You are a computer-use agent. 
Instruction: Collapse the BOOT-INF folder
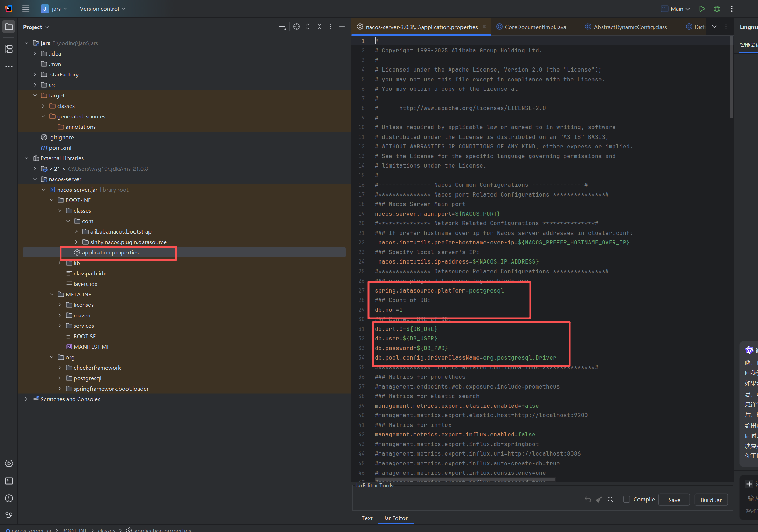point(52,200)
